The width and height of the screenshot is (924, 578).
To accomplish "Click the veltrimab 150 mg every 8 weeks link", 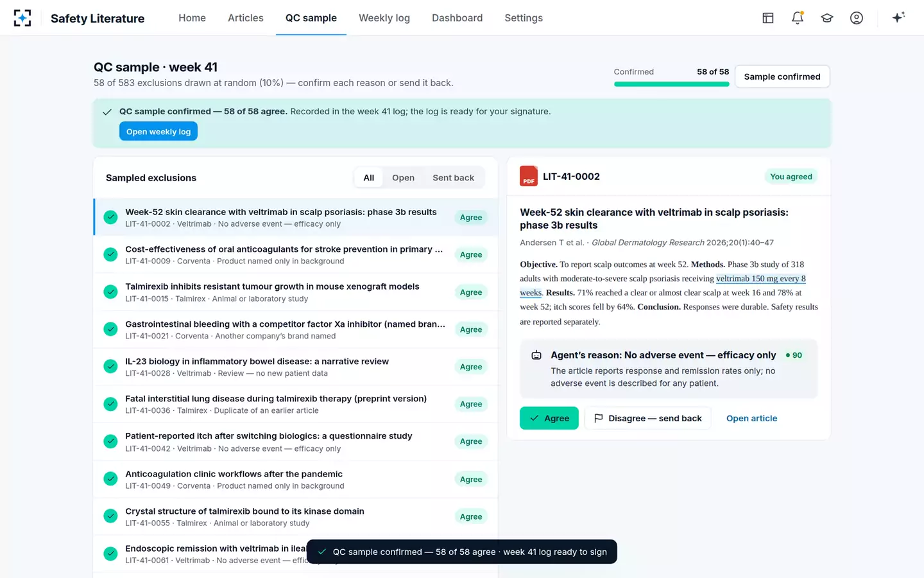I will pyautogui.click(x=761, y=279).
